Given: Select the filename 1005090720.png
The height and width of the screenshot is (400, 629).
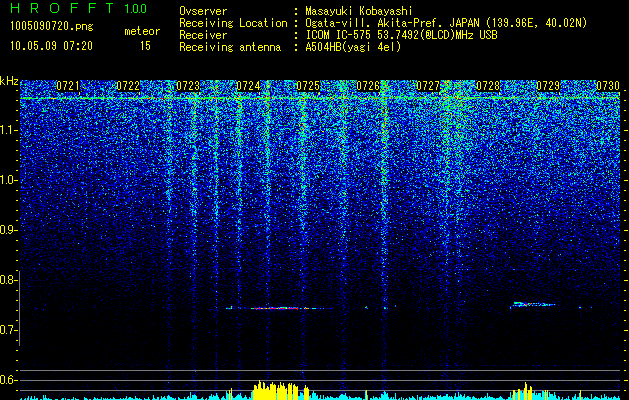Looking at the screenshot, I should click(51, 26).
